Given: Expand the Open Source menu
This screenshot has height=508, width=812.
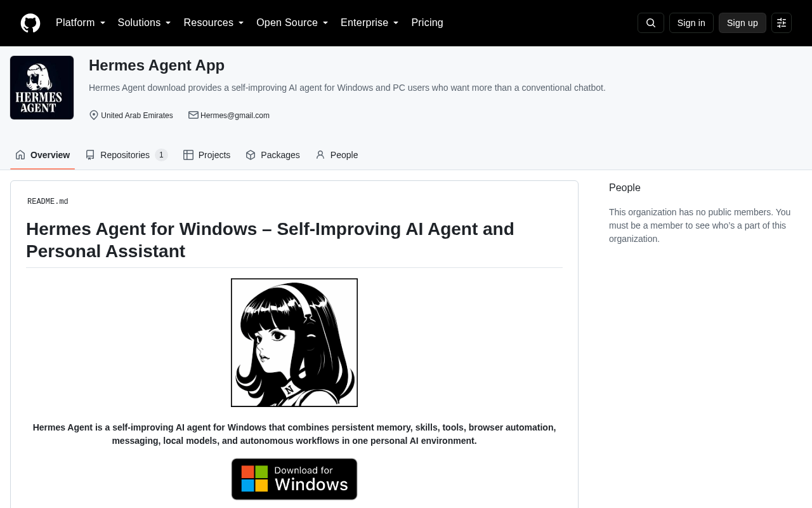Looking at the screenshot, I should coord(292,23).
